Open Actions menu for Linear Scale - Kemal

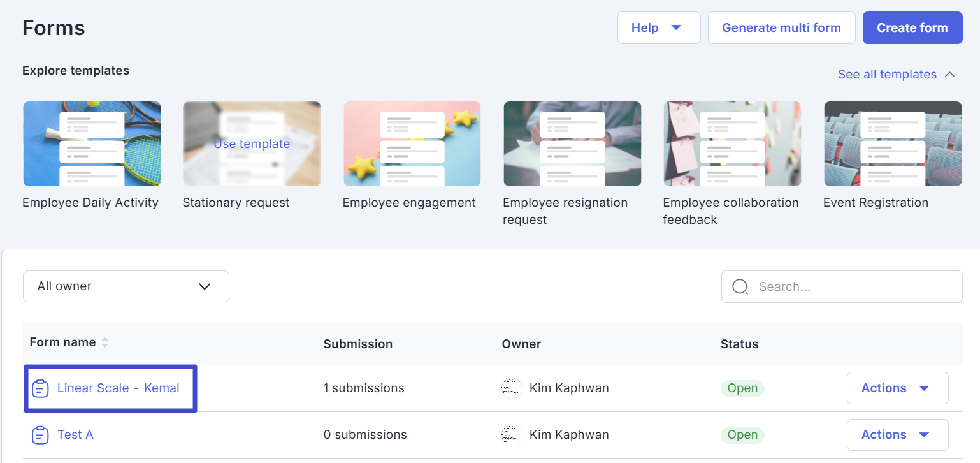897,388
